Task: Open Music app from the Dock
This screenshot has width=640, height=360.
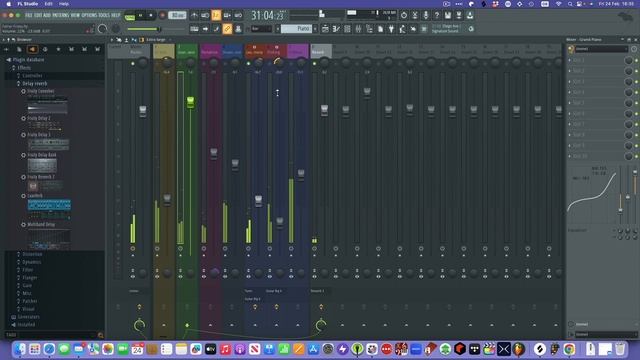Action: 225,349
